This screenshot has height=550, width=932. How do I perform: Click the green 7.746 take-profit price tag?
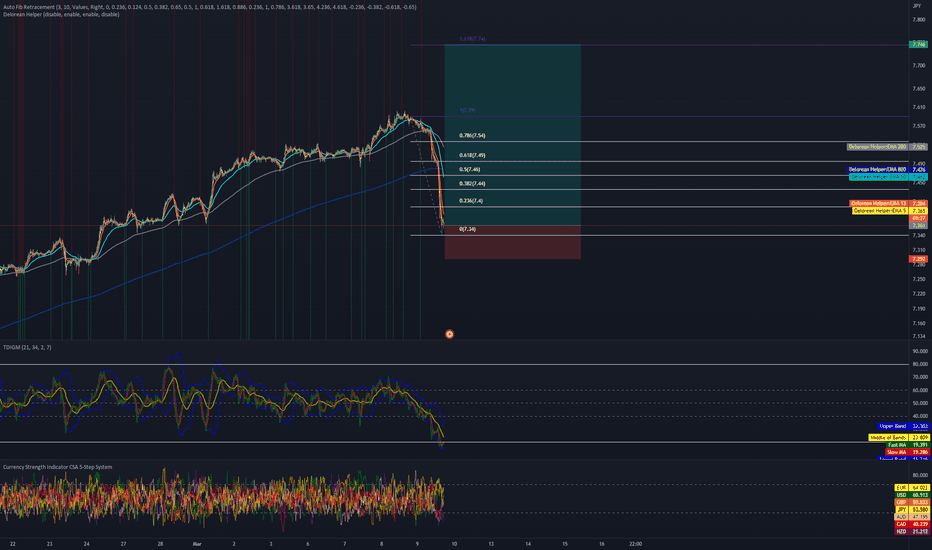tap(918, 45)
